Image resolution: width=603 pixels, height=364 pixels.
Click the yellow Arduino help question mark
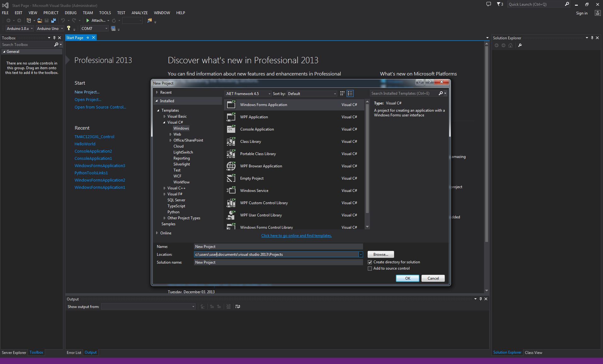(68, 28)
